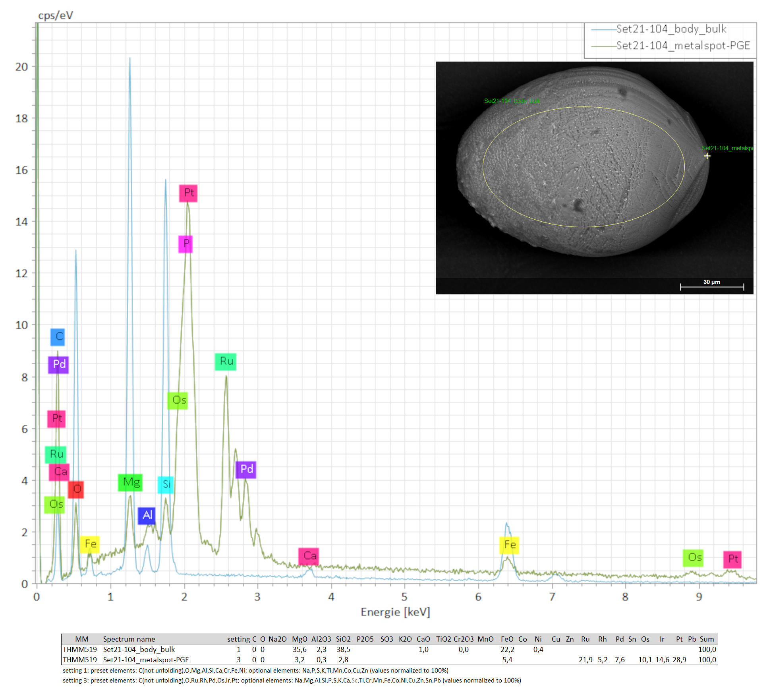Click the blue C element label
This screenshot has height=700, width=769.
pos(58,337)
